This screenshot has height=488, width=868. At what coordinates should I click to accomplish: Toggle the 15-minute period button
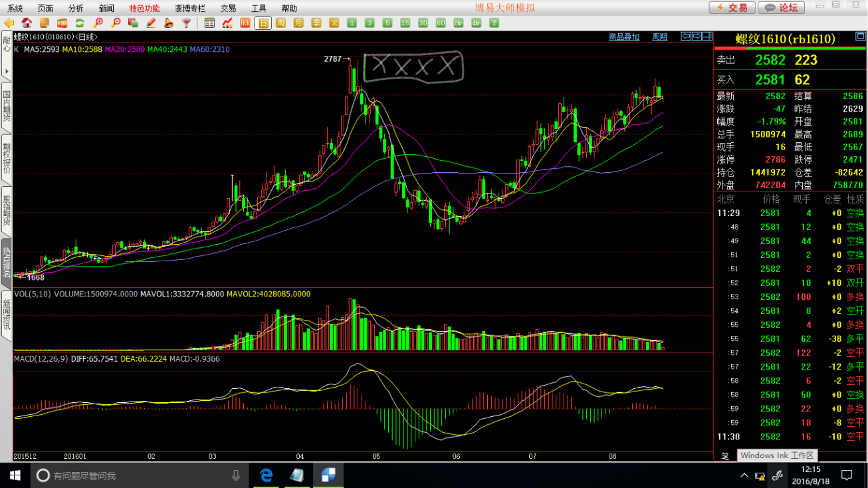click(405, 23)
